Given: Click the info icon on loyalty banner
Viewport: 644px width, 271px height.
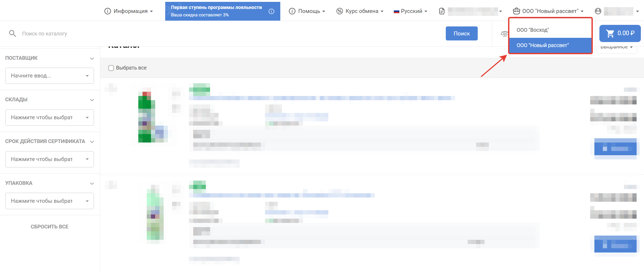Looking at the screenshot, I should click(271, 11).
